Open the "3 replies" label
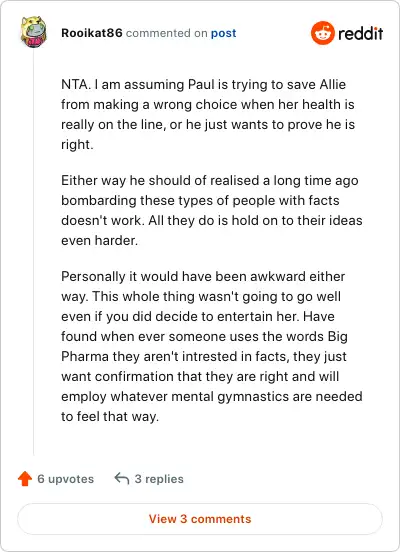Screen dimensions: 400x552 coord(159,479)
